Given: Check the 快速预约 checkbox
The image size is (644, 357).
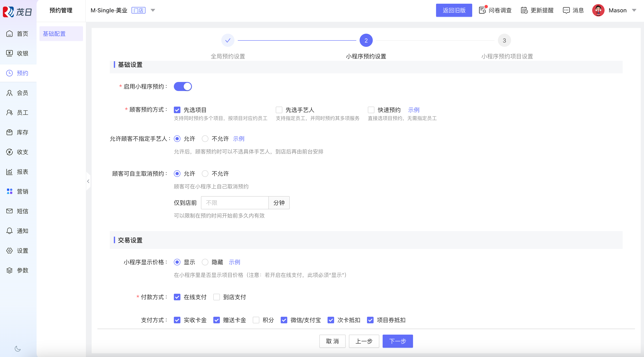Looking at the screenshot, I should [x=371, y=110].
